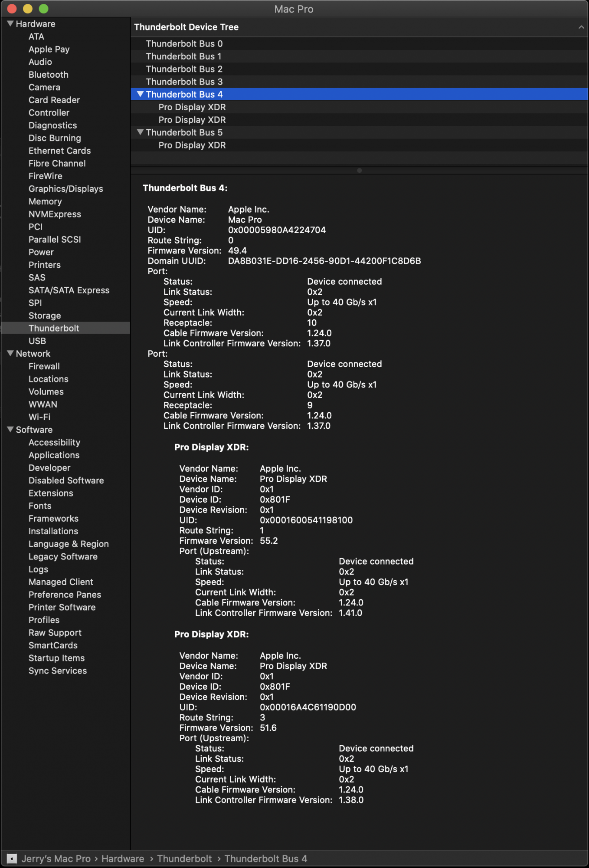This screenshot has height=868, width=589.
Task: Select Card Reader in sidebar
Action: coord(54,100)
